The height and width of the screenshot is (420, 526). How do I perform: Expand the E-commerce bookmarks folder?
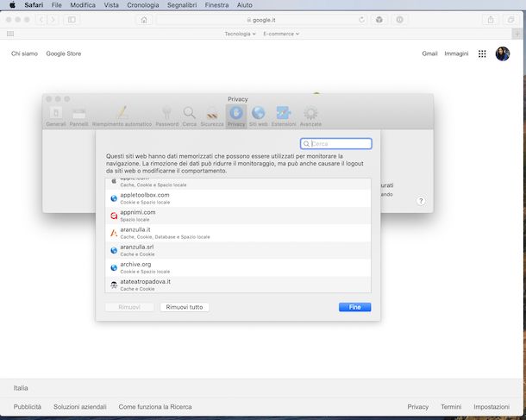pos(281,34)
